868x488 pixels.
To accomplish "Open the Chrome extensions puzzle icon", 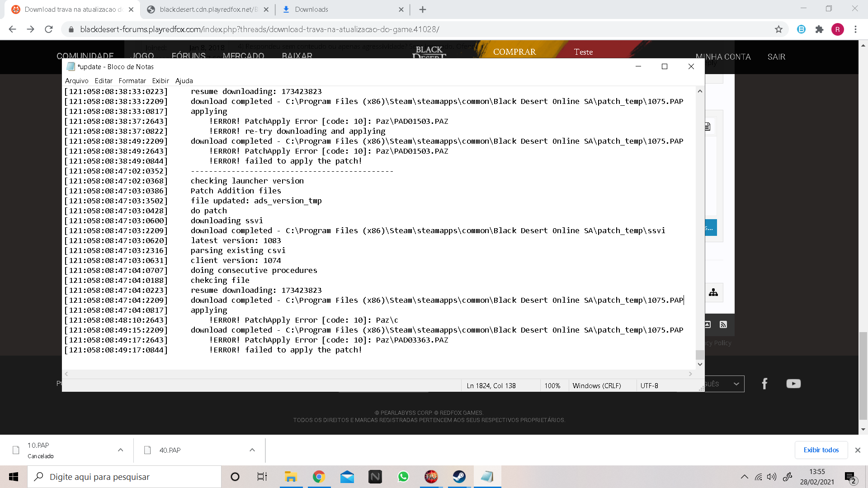I will pos(819,29).
